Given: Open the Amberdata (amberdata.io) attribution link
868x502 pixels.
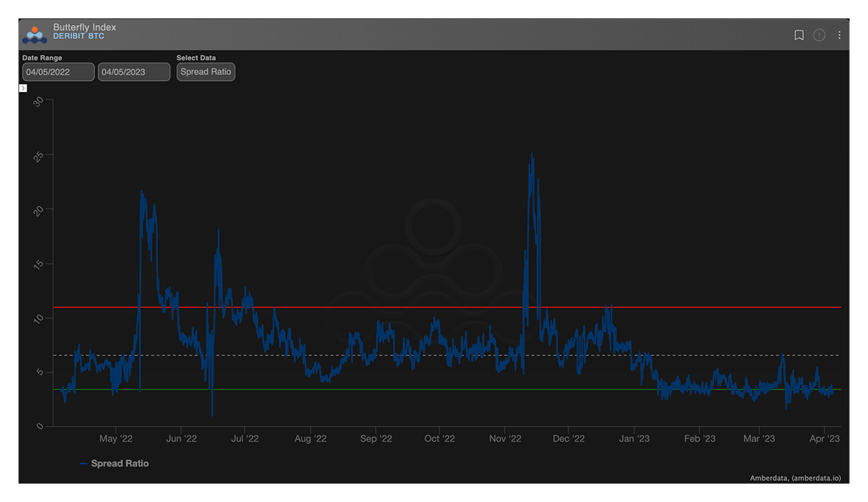Looking at the screenshot, I should point(794,478).
